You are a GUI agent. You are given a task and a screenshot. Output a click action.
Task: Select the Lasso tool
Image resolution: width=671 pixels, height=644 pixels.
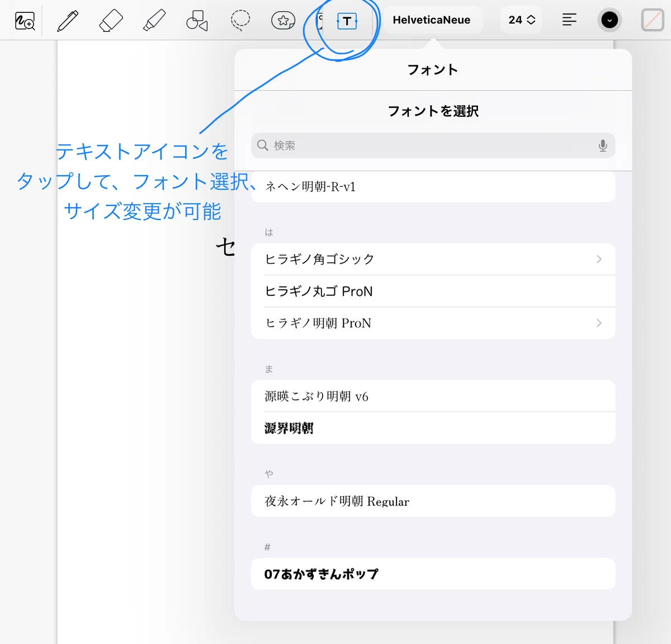240,21
